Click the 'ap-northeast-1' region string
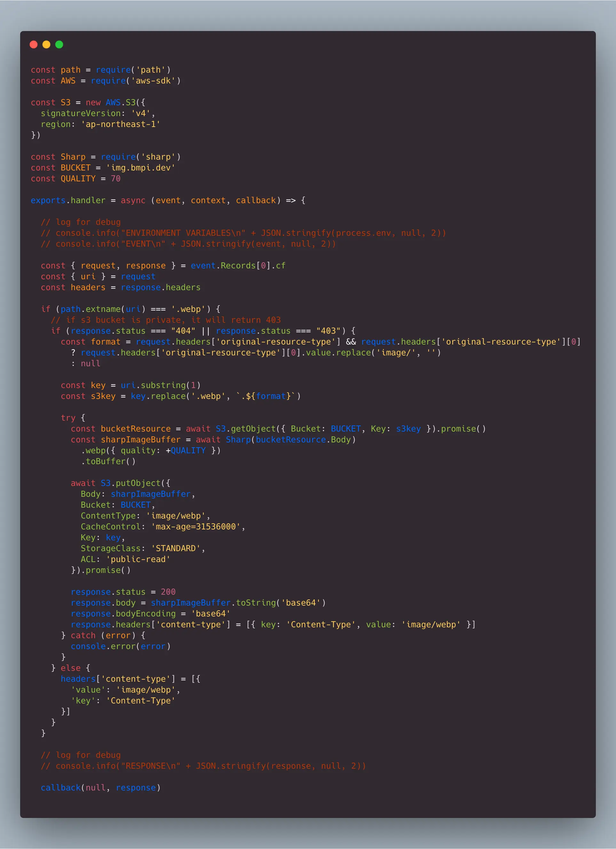Viewport: 616px width, 849px height. coord(121,124)
